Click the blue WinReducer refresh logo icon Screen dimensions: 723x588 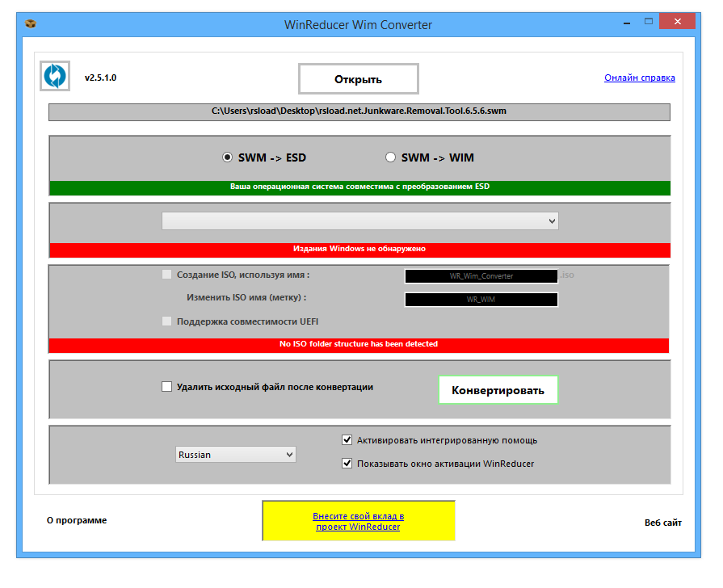55,76
